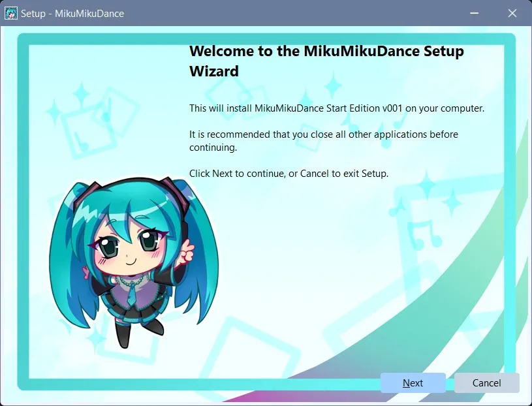Click the 'This will install MikuMikuDance Start Edition' text
This screenshot has height=406, width=532.
(337, 108)
